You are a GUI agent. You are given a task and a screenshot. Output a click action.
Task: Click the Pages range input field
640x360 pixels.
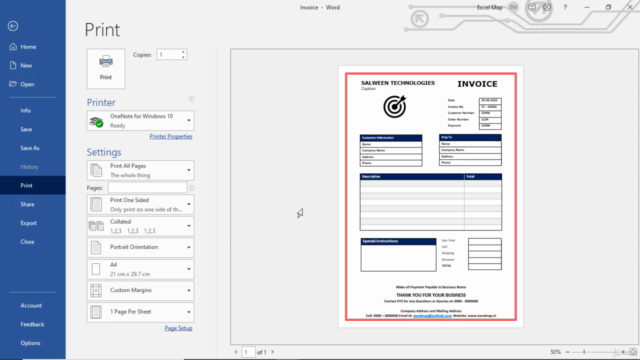click(147, 188)
